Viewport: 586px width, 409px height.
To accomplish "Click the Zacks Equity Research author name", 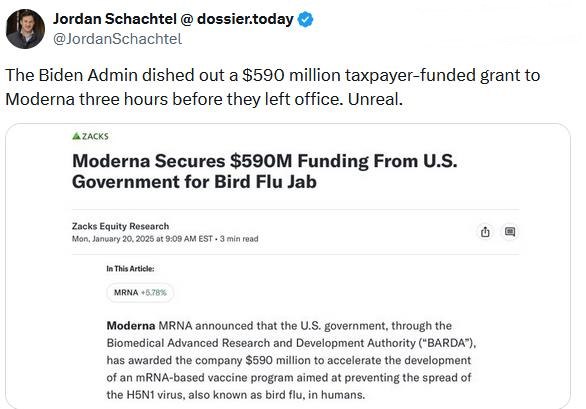I will (120, 226).
